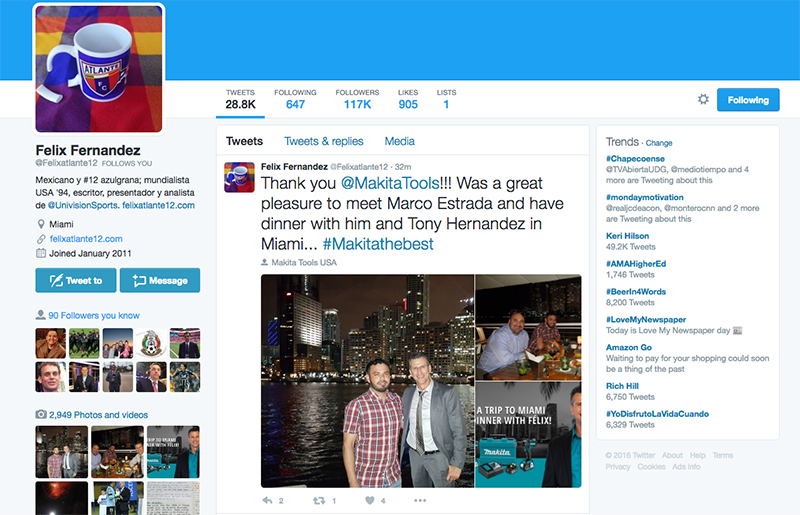Click the Mexico federation crest follower avatar

pos(151,343)
